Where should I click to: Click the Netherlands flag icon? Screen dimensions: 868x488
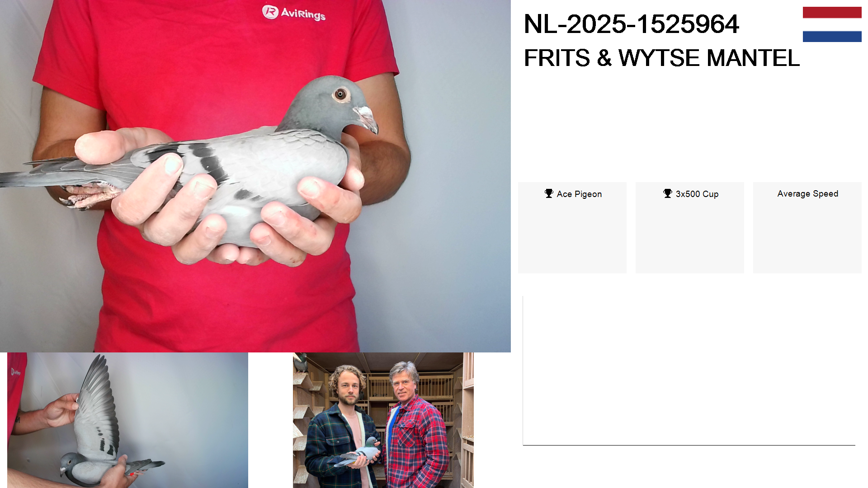coord(832,24)
